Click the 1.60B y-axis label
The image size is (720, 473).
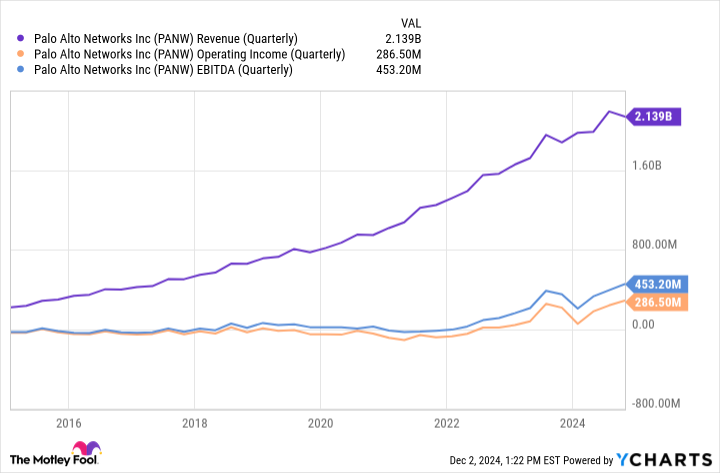coord(647,165)
